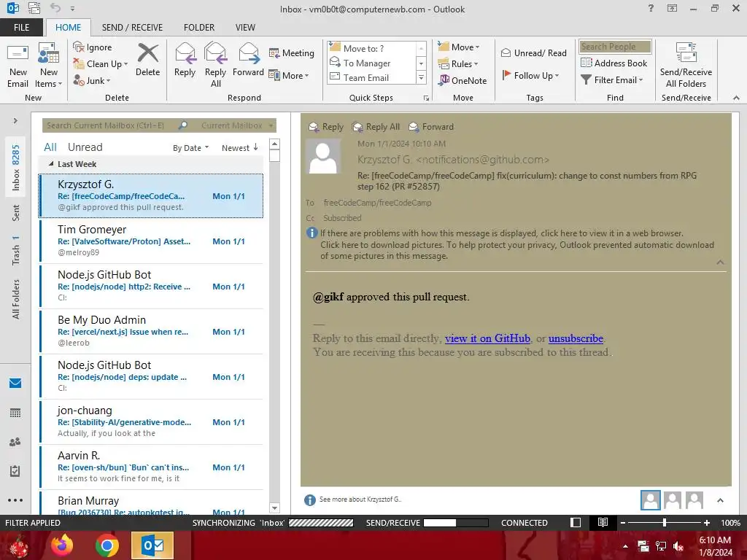Viewport: 747px width, 560px height.
Task: Open the Junk dropdown
Action: [x=92, y=80]
